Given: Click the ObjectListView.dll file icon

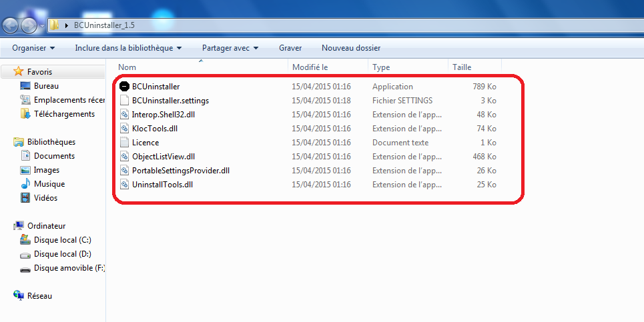Looking at the screenshot, I should coord(124,156).
